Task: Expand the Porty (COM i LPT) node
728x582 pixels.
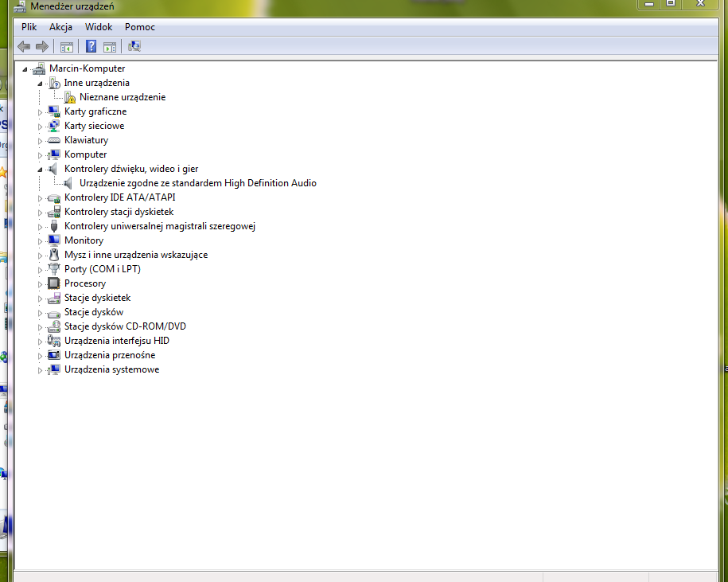Action: click(40, 270)
